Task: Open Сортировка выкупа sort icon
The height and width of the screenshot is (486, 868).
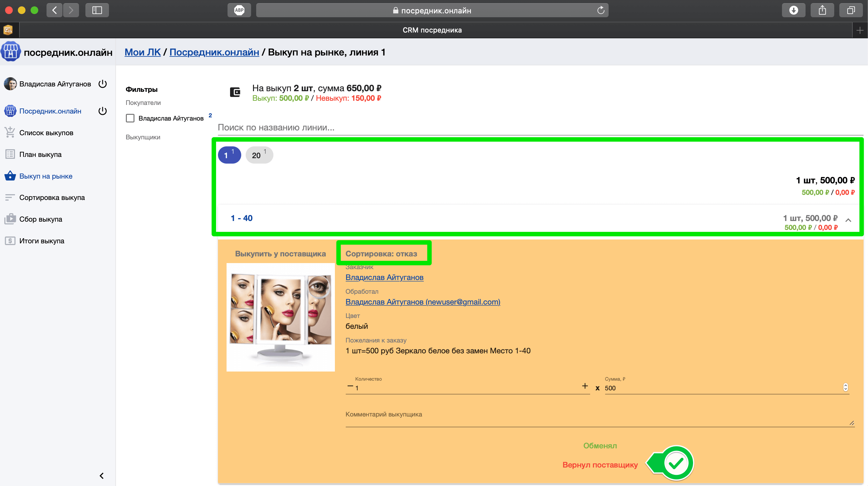Action: pos(10,198)
